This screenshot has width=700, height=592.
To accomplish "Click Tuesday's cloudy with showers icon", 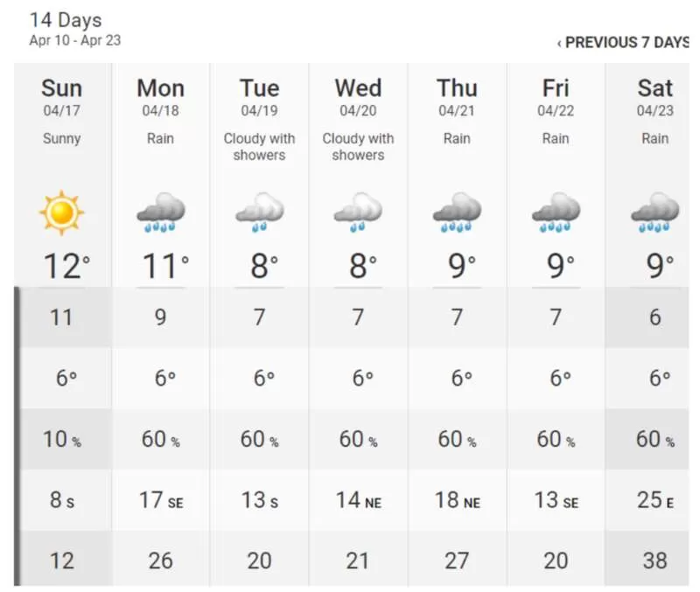I will [x=259, y=212].
